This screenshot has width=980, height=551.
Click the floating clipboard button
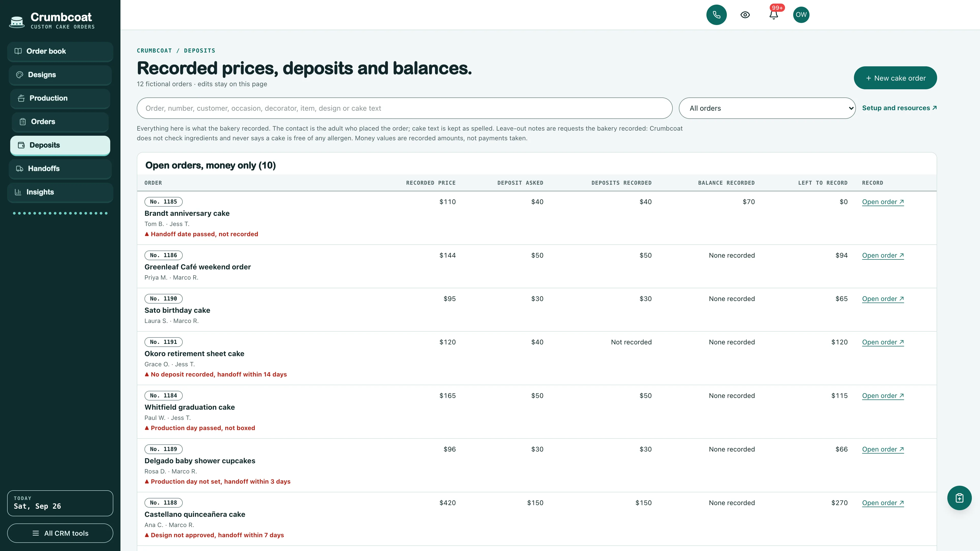959,498
